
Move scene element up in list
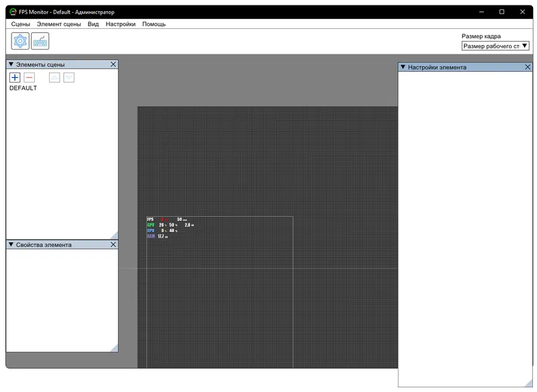[54, 77]
